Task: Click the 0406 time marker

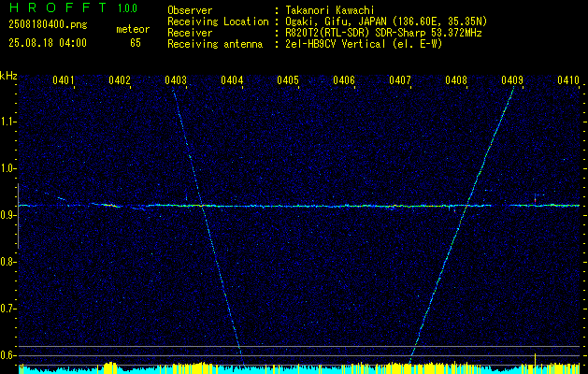Action: tap(344, 79)
